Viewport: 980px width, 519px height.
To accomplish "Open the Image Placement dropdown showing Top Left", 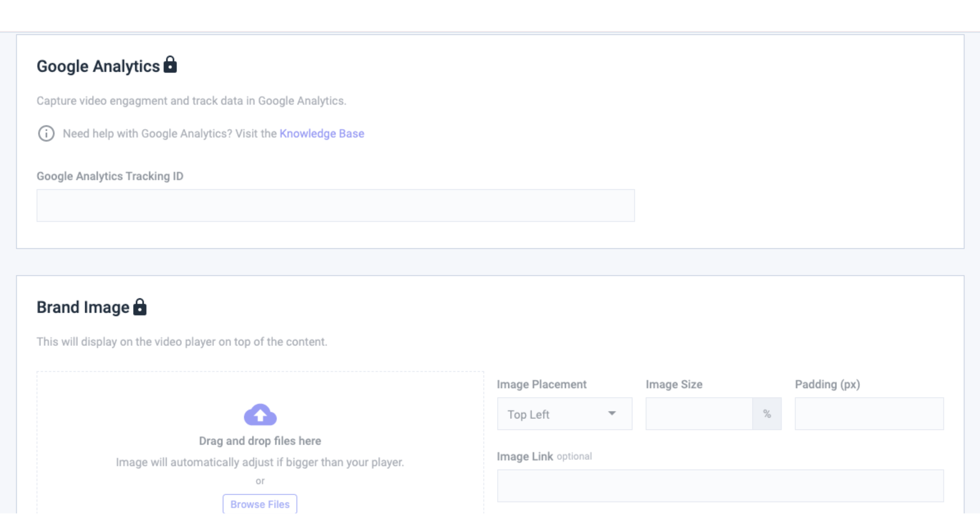I will click(x=565, y=414).
